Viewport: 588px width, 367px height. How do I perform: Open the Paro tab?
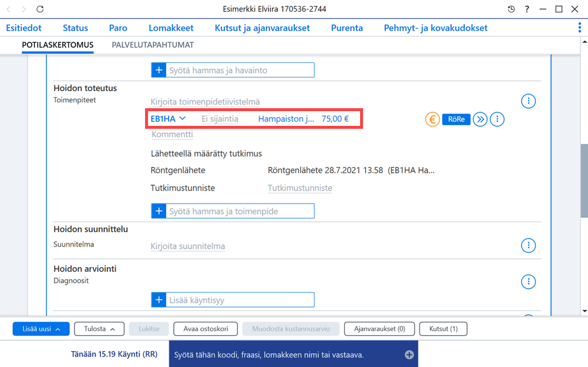(118, 28)
